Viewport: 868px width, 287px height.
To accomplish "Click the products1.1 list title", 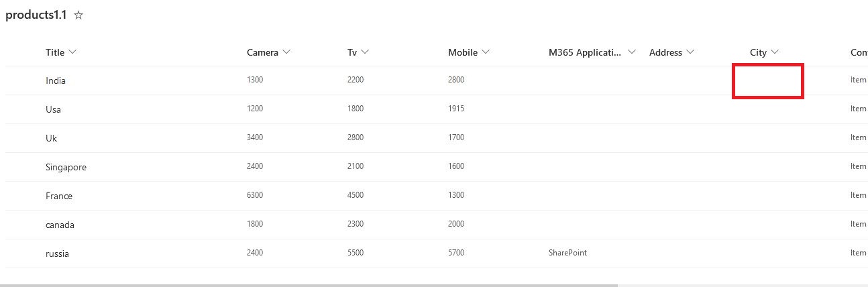I will point(36,15).
